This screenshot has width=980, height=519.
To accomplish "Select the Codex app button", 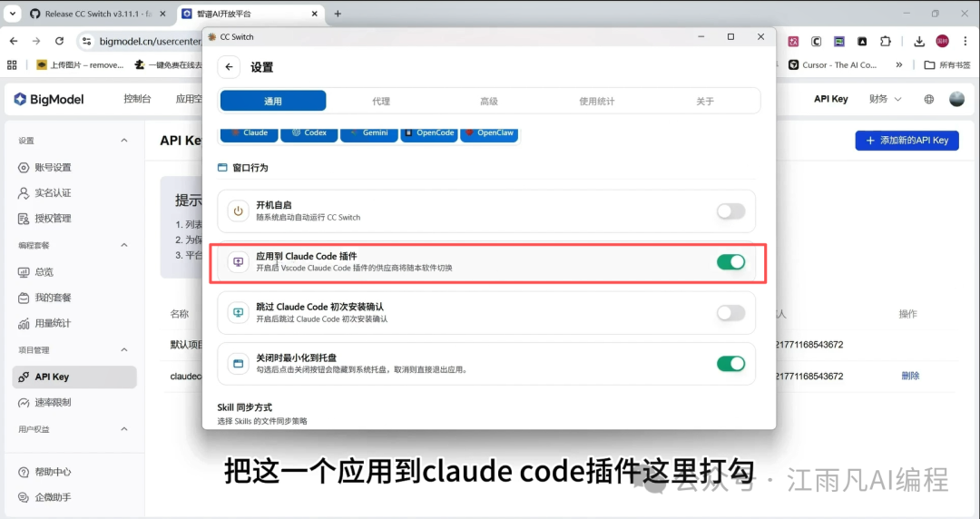I will point(309,133).
